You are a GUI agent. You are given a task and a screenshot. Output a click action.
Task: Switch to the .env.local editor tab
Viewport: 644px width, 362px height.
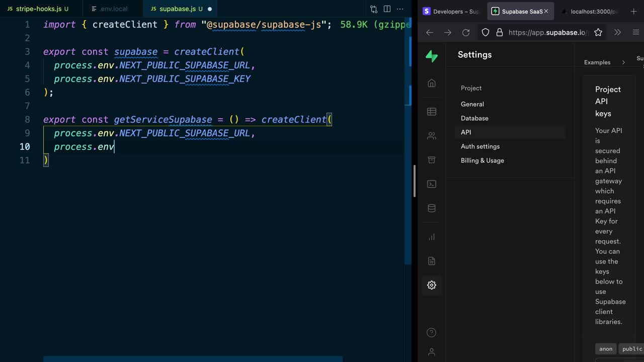click(113, 9)
